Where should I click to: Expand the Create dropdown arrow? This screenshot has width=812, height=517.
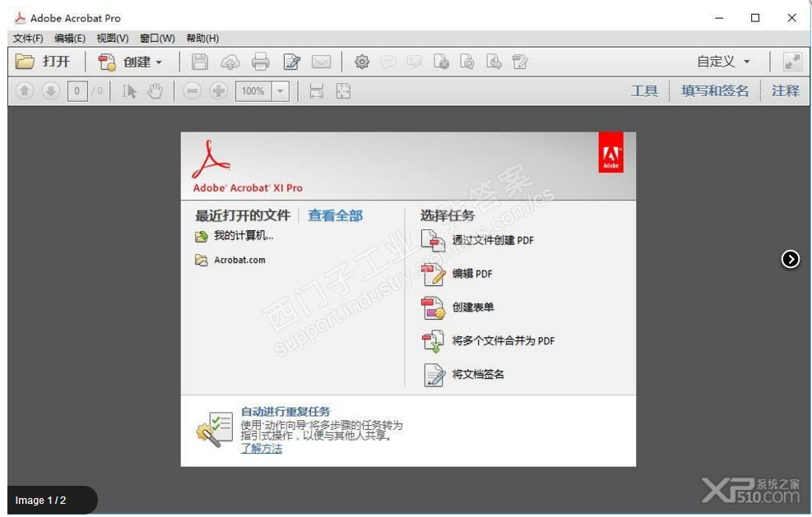point(159,62)
